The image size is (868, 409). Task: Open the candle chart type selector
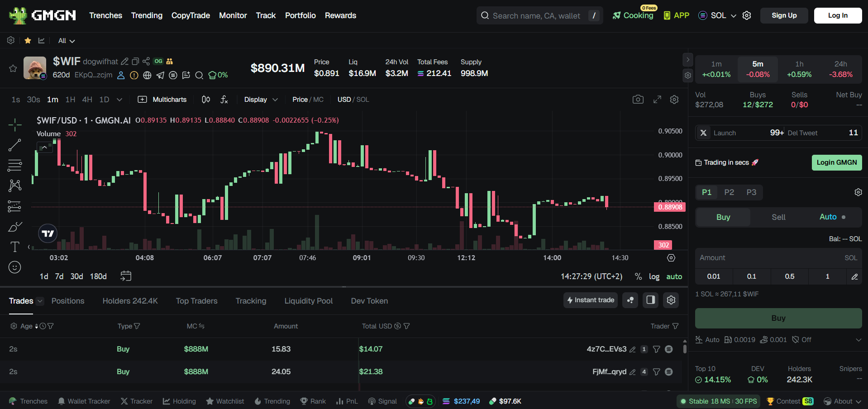tap(206, 100)
